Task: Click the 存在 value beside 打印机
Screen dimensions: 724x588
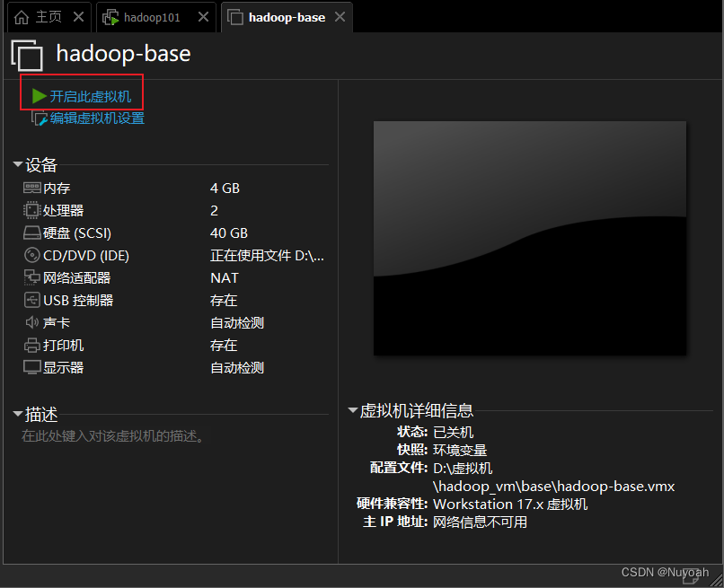Action: point(224,346)
